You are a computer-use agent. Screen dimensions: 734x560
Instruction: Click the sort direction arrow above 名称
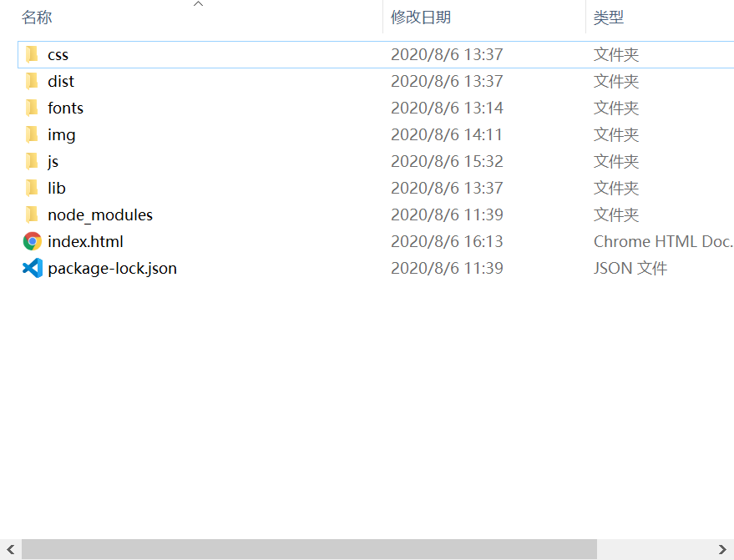coord(199,3)
